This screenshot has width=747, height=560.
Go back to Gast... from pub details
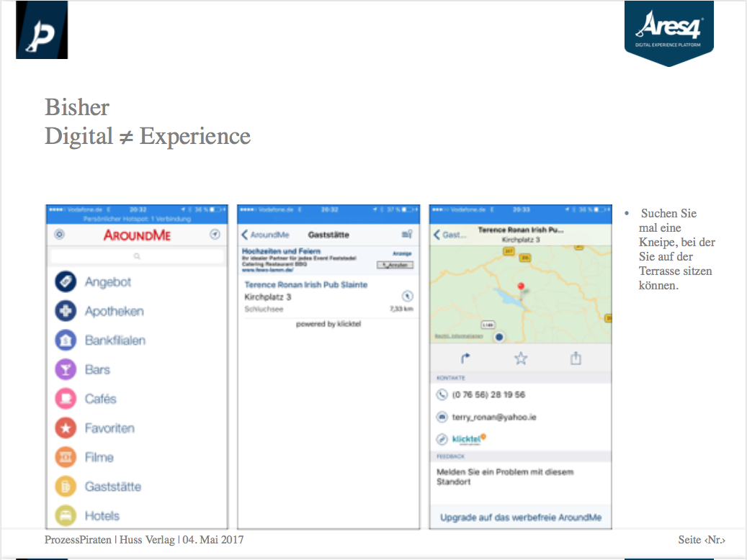(x=449, y=234)
